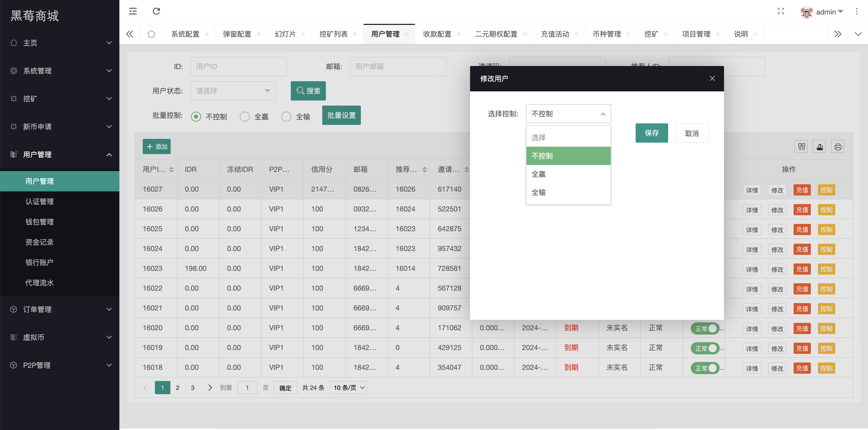The width and height of the screenshot is (868, 430).
Task: Print the user table with printer icon
Action: pyautogui.click(x=838, y=146)
